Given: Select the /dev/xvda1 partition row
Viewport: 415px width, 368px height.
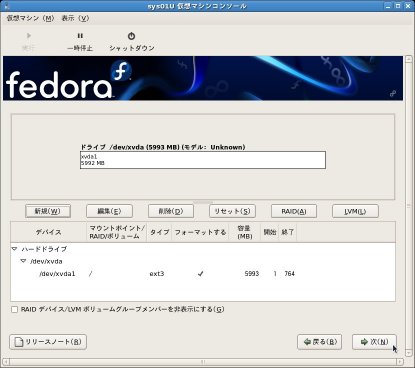Looking at the screenshot, I should click(203, 274).
